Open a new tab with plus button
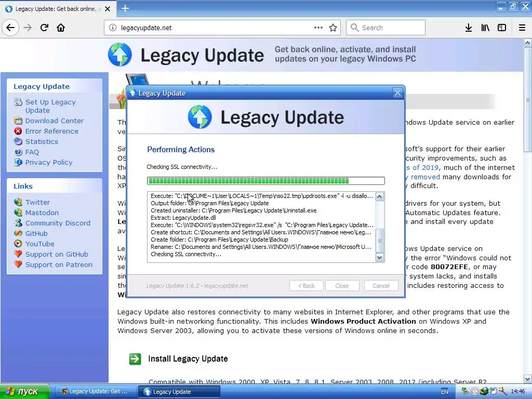This screenshot has height=399, width=532. [x=125, y=8]
